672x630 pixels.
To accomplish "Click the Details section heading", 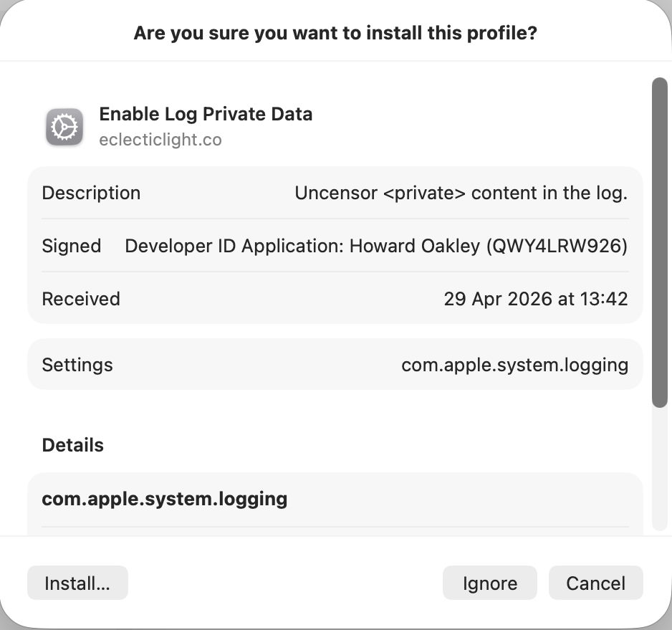I will [73, 445].
